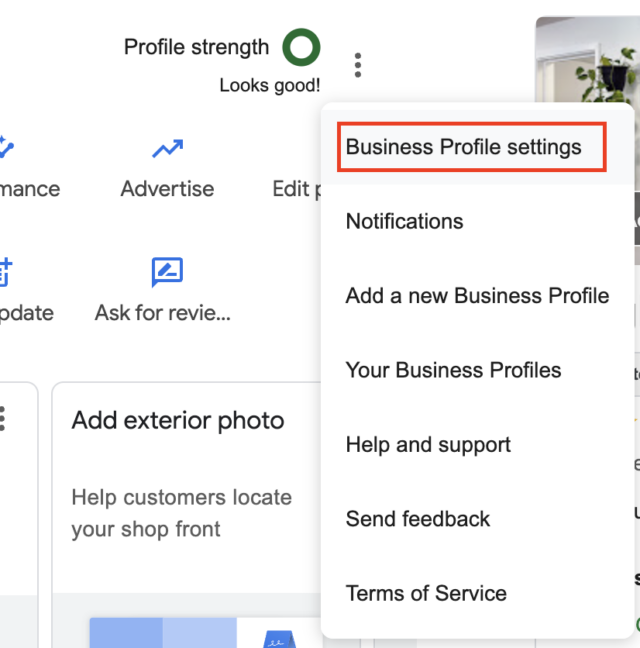
Task: Click "Help customers locate your shop front" text
Action: tap(181, 513)
